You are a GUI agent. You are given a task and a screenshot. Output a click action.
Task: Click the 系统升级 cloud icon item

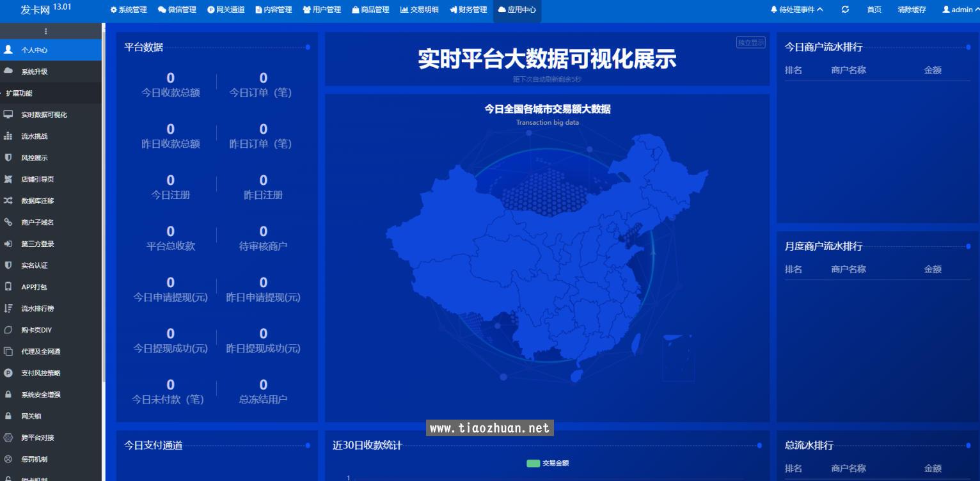(x=51, y=72)
